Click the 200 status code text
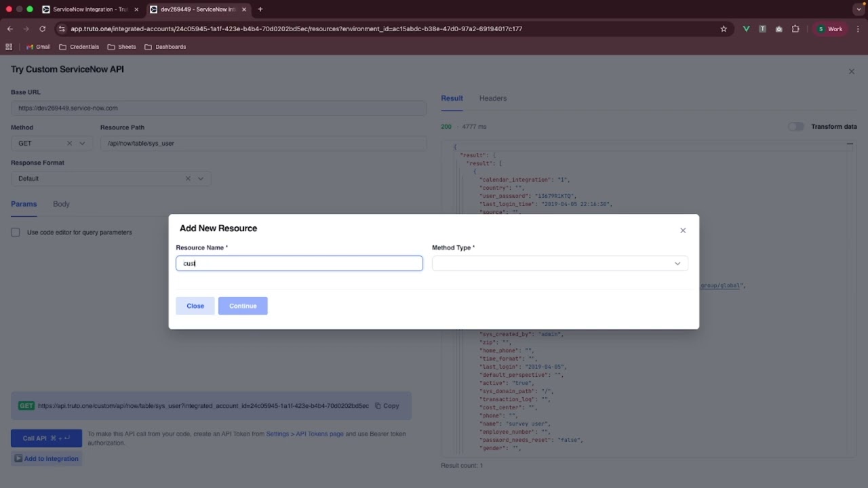The image size is (868, 488). pyautogui.click(x=446, y=127)
